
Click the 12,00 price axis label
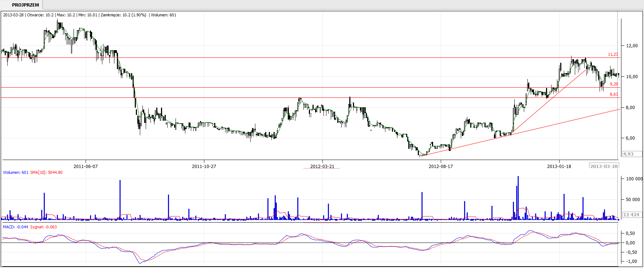click(632, 45)
